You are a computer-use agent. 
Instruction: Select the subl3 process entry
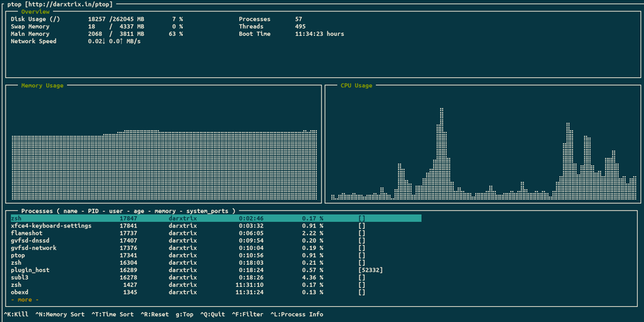[19, 278]
